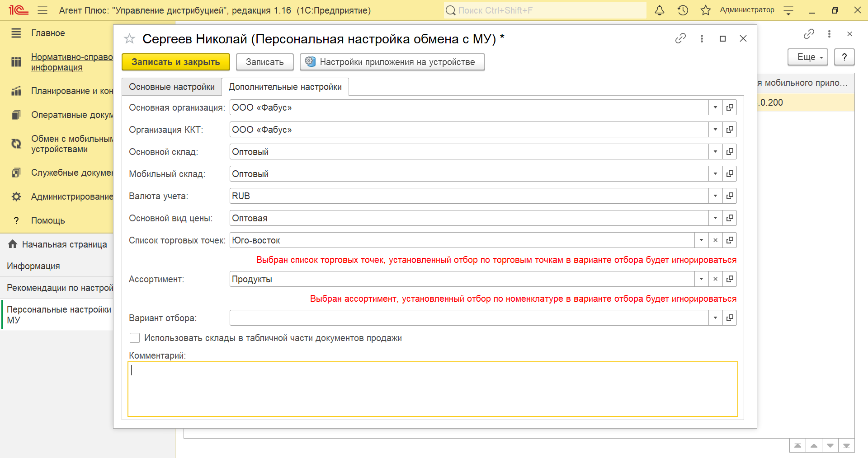Click Записать button
This screenshot has width=868, height=458.
[265, 62]
